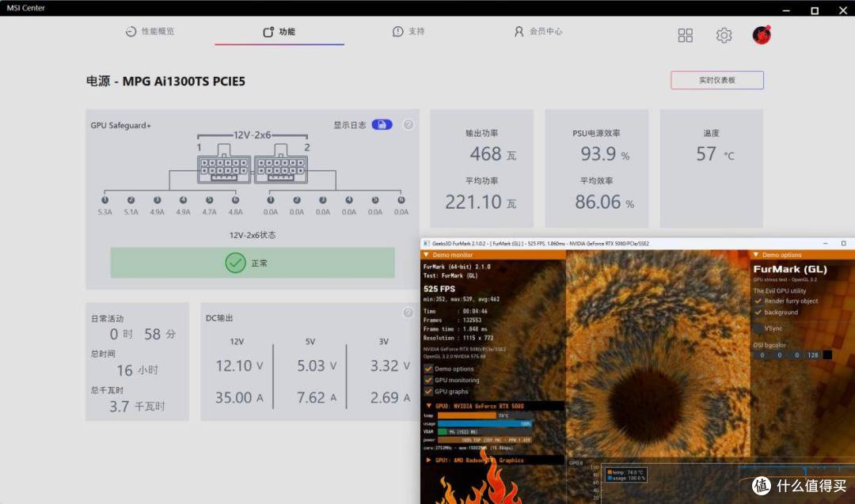Toggle the 显示日志 log switch
855x504 pixels.
(382, 125)
